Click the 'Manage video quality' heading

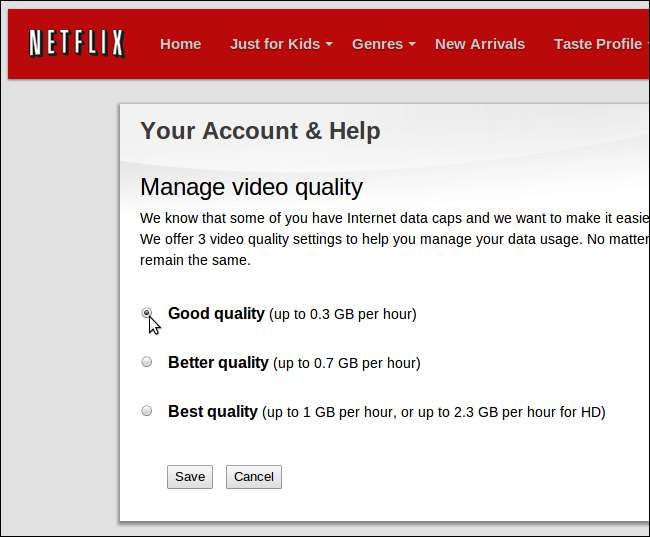pyautogui.click(x=251, y=187)
